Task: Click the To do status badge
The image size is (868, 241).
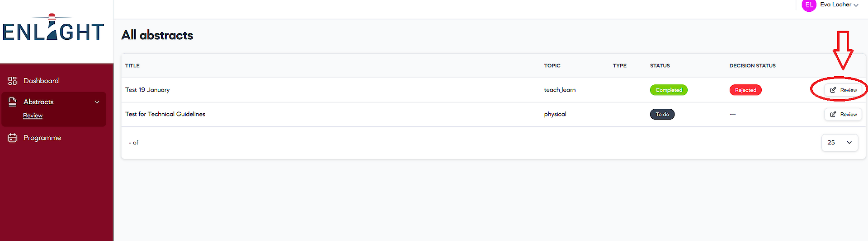Action: 662,114
